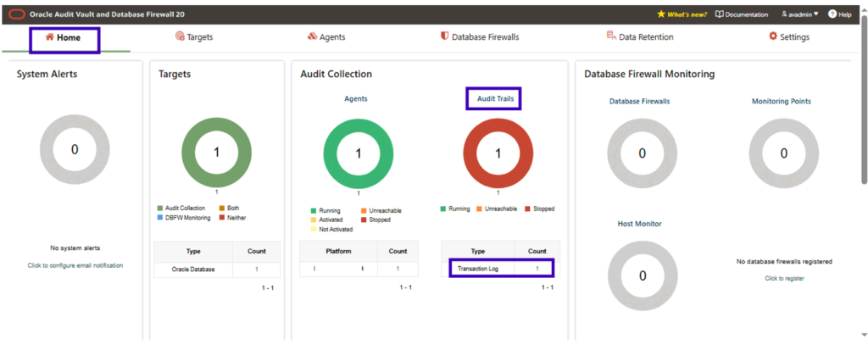Click the Oracle Database count 1
The width and height of the screenshot is (868, 345).
256,270
